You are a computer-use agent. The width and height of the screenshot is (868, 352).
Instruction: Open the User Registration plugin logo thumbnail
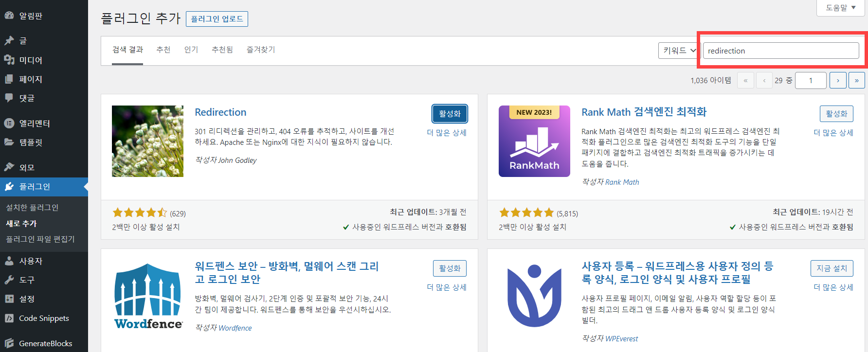534,296
